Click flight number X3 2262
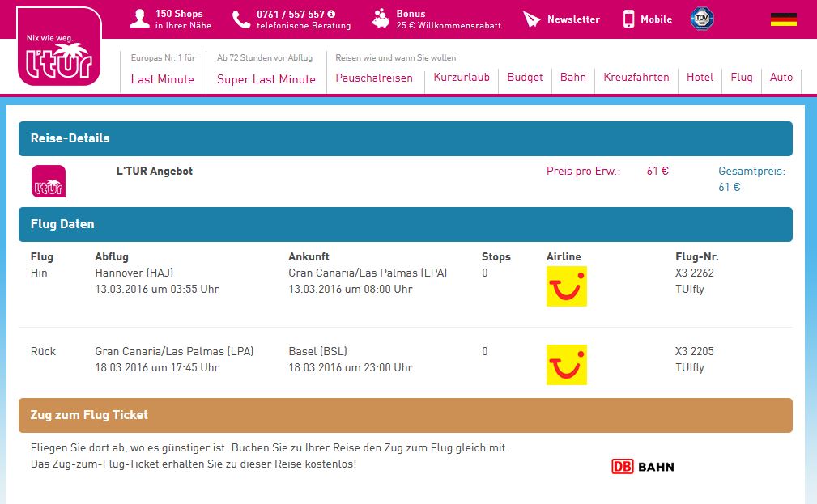This screenshot has height=504, width=817. (x=695, y=273)
